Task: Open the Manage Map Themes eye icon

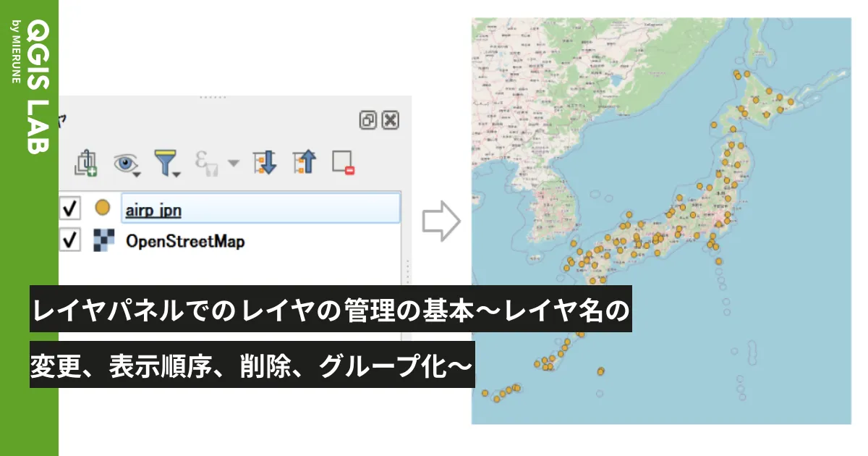Action: pyautogui.click(x=124, y=161)
